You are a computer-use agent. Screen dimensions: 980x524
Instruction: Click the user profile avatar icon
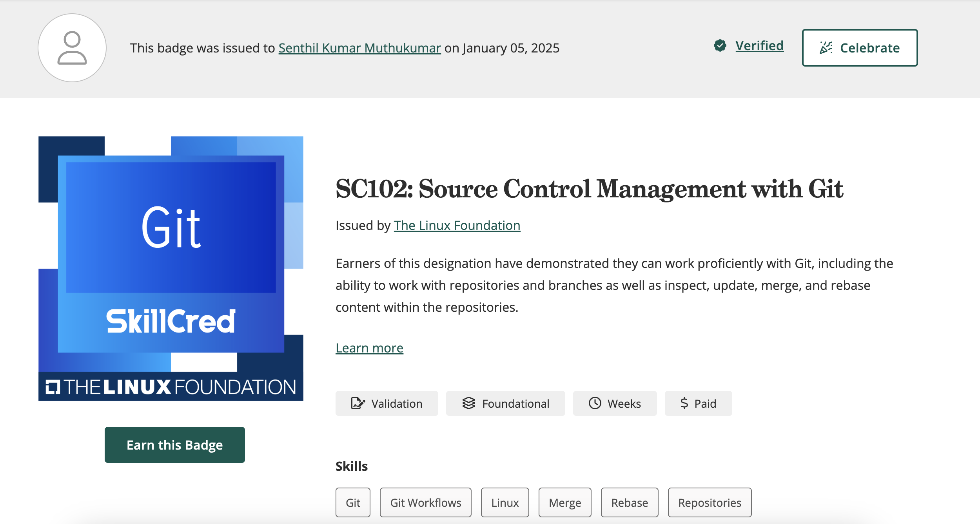[72, 48]
